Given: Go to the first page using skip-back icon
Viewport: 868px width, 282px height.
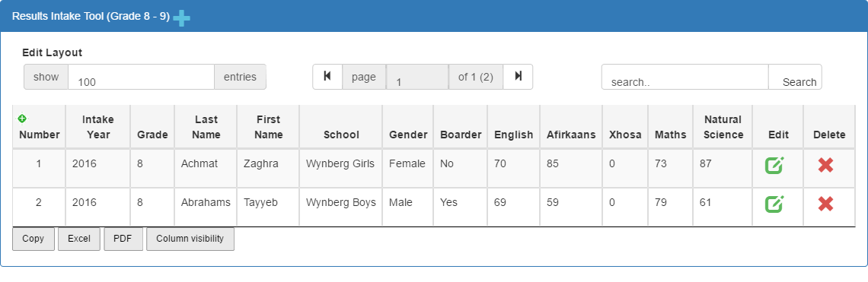Looking at the screenshot, I should click(x=327, y=76).
